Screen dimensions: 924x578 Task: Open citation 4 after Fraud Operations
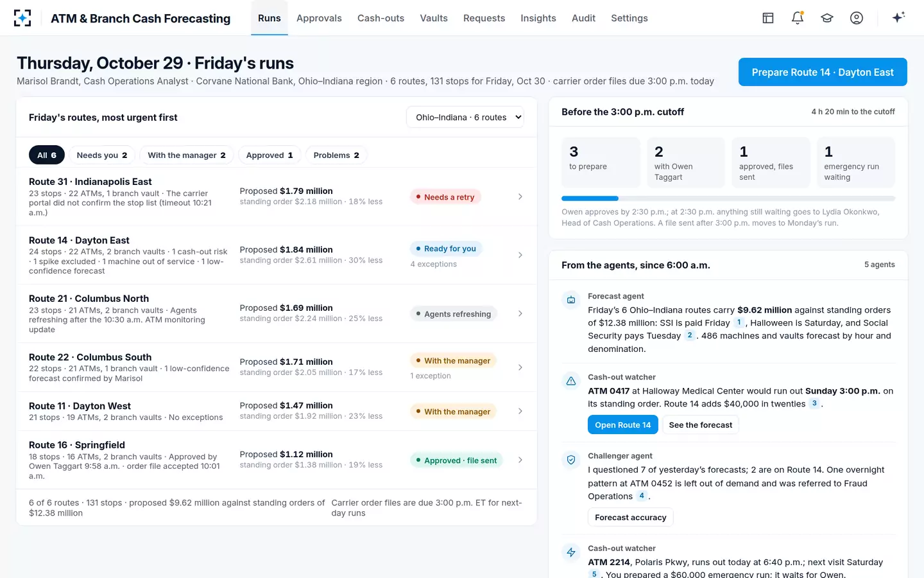pyautogui.click(x=642, y=496)
